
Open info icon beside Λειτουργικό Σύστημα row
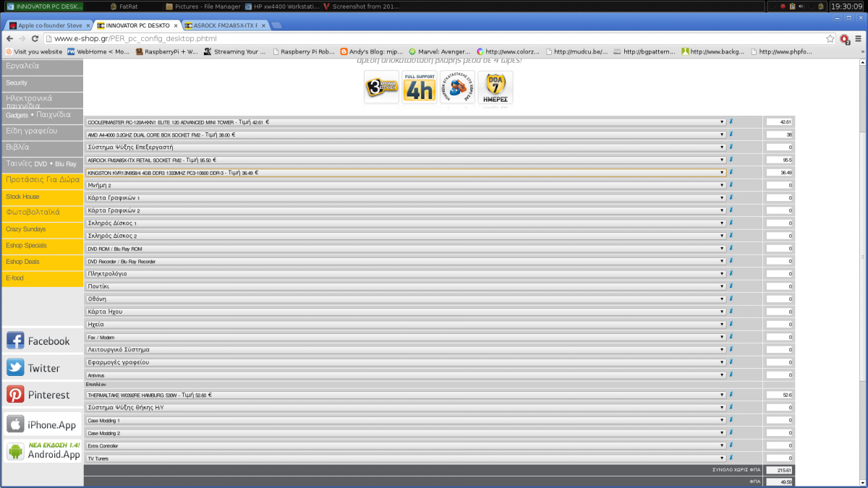pyautogui.click(x=731, y=349)
